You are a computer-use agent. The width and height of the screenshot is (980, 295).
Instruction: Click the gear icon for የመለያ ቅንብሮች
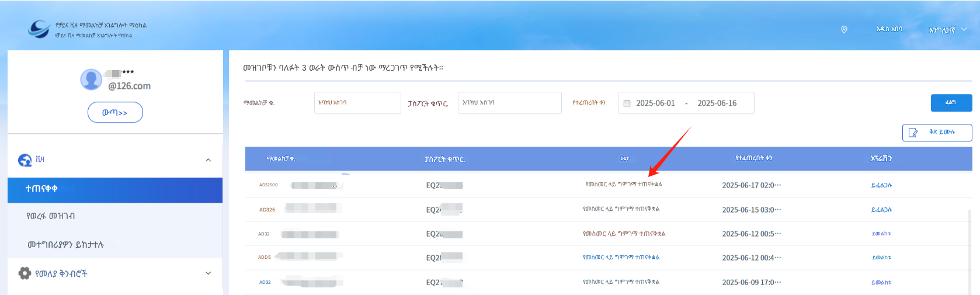click(x=25, y=273)
